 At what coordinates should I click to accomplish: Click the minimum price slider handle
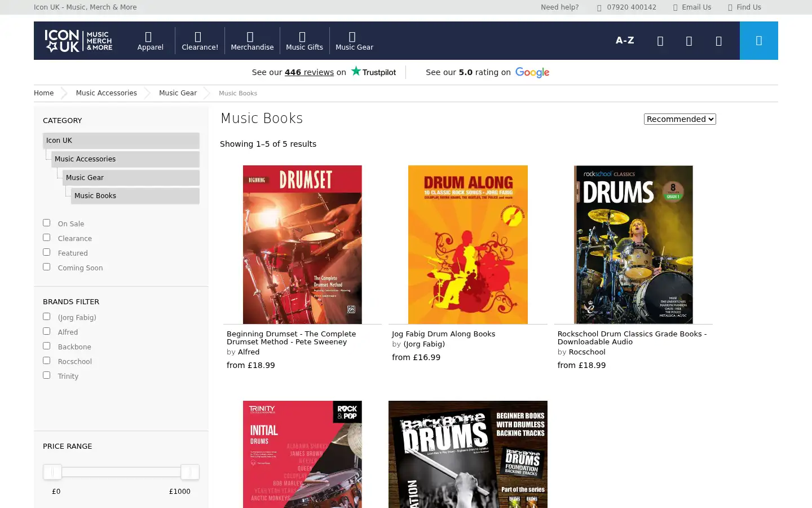point(52,472)
